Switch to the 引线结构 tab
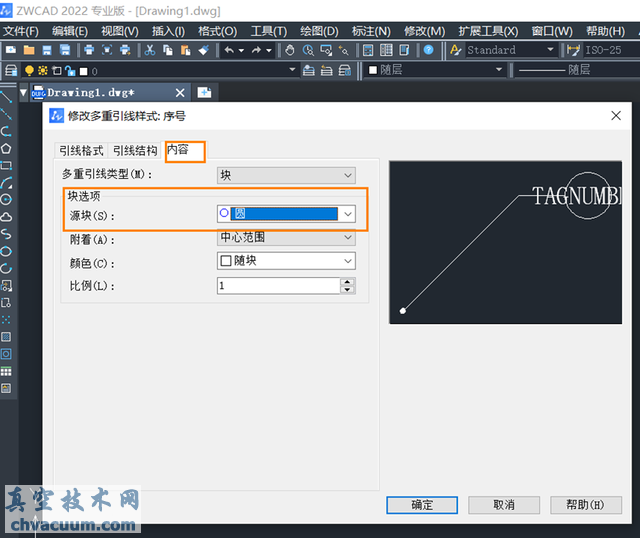This screenshot has height=538, width=640. [135, 150]
